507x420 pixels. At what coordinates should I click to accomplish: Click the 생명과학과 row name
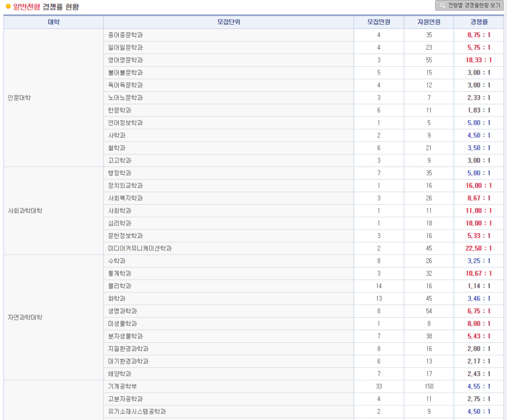(x=122, y=311)
